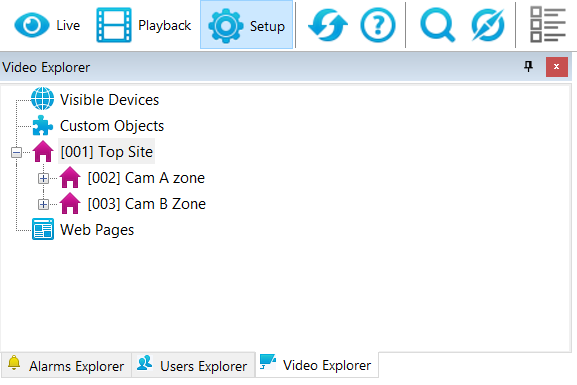The width and height of the screenshot is (577, 385).
Task: Click the compass icon in toolbar
Action: pyautogui.click(x=488, y=25)
